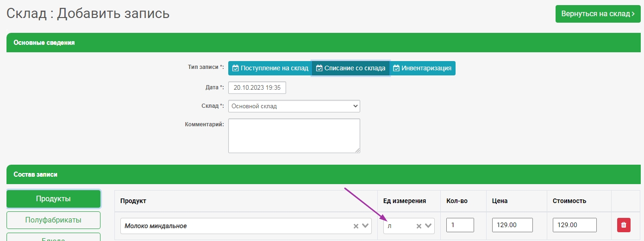Expand the product selection dropdown arrow
The width and height of the screenshot is (644, 241).
click(x=365, y=226)
